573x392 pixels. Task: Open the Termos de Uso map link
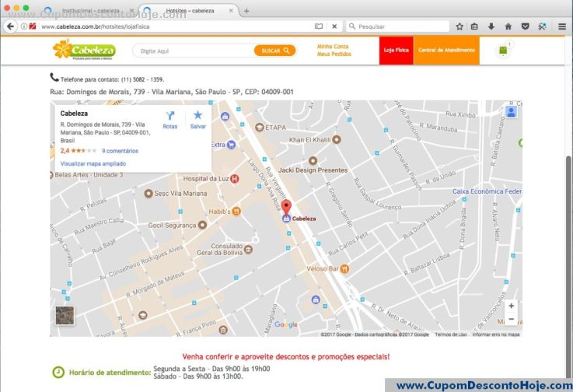coord(451,334)
